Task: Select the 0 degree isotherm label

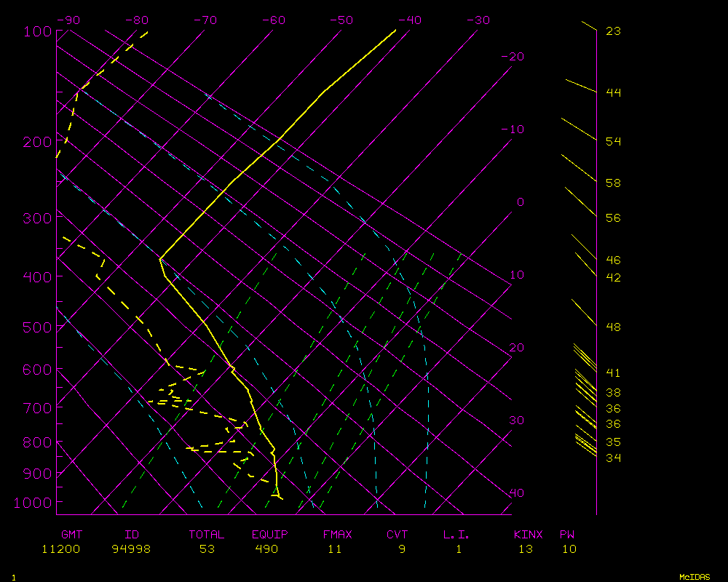Action: pyautogui.click(x=520, y=202)
